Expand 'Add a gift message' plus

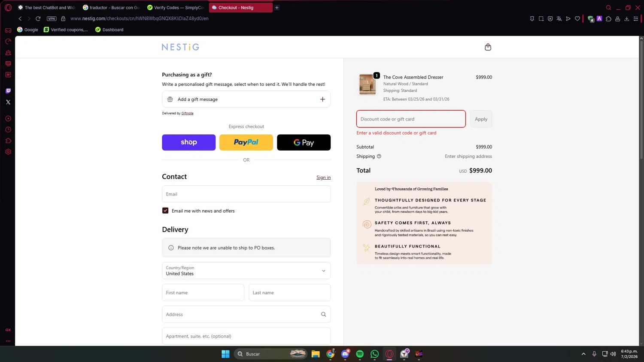pyautogui.click(x=322, y=99)
